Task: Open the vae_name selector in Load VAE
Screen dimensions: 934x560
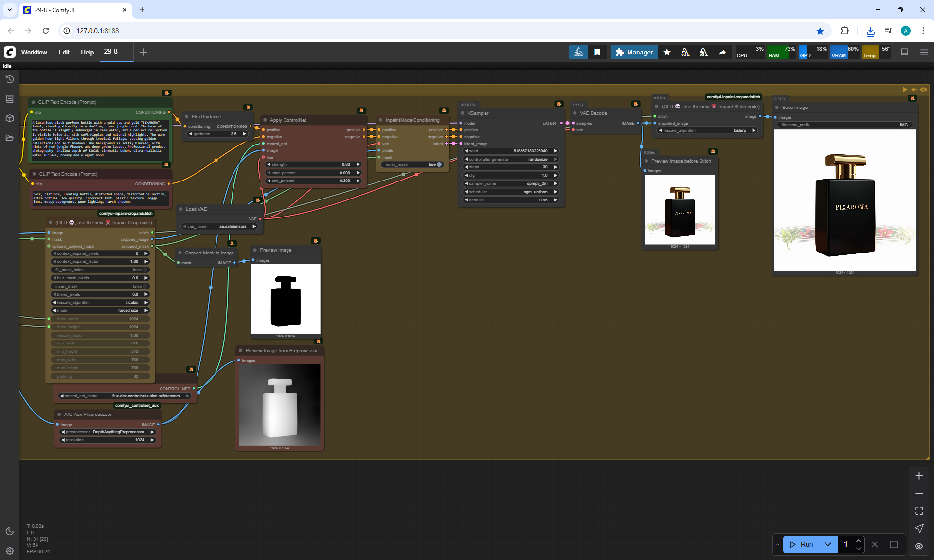Action: pos(219,226)
